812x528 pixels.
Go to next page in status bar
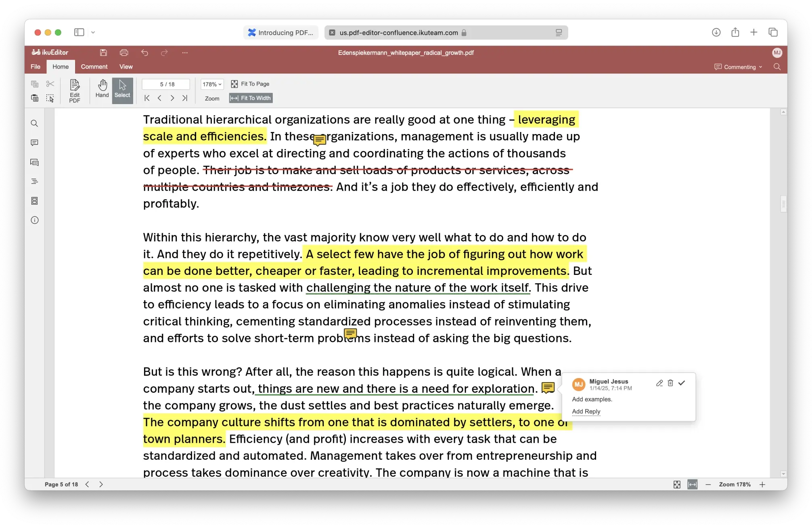coord(101,484)
